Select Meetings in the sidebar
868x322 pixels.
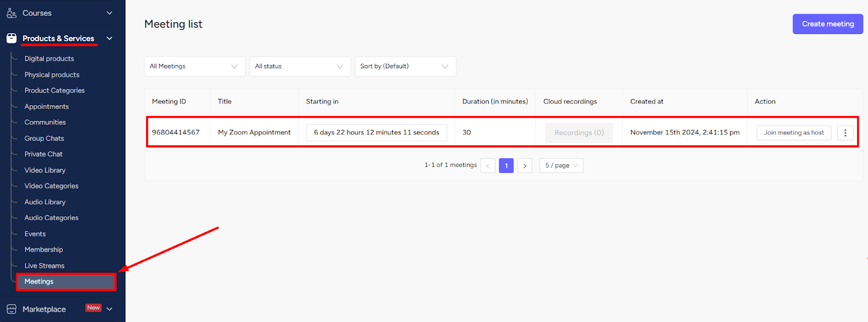point(66,282)
